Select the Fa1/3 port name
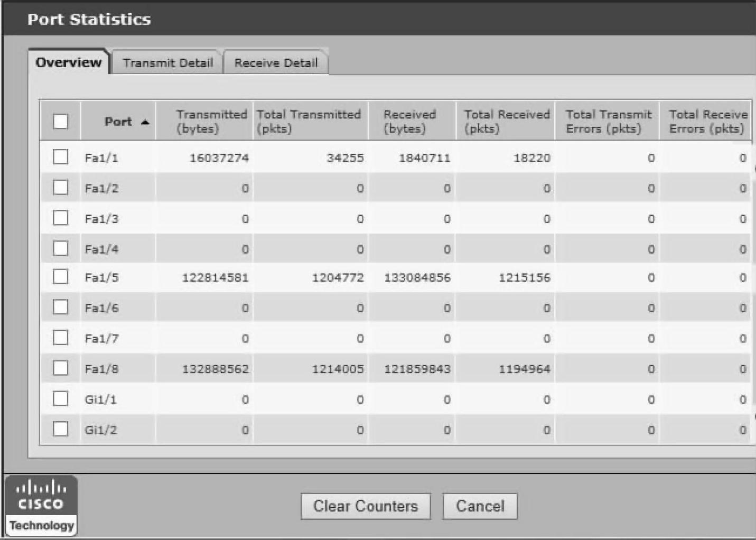The height and width of the screenshot is (540, 756). click(101, 219)
